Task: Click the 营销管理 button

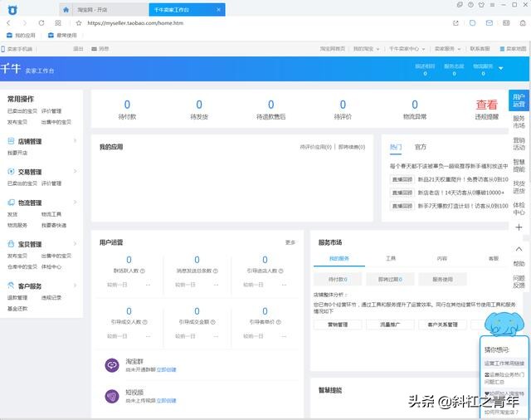Action: (338, 325)
